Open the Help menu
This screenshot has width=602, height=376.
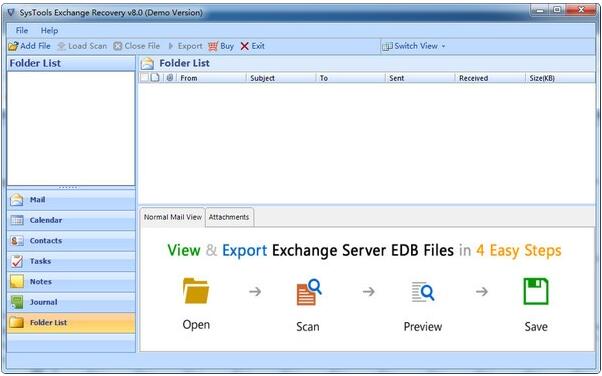(x=49, y=31)
